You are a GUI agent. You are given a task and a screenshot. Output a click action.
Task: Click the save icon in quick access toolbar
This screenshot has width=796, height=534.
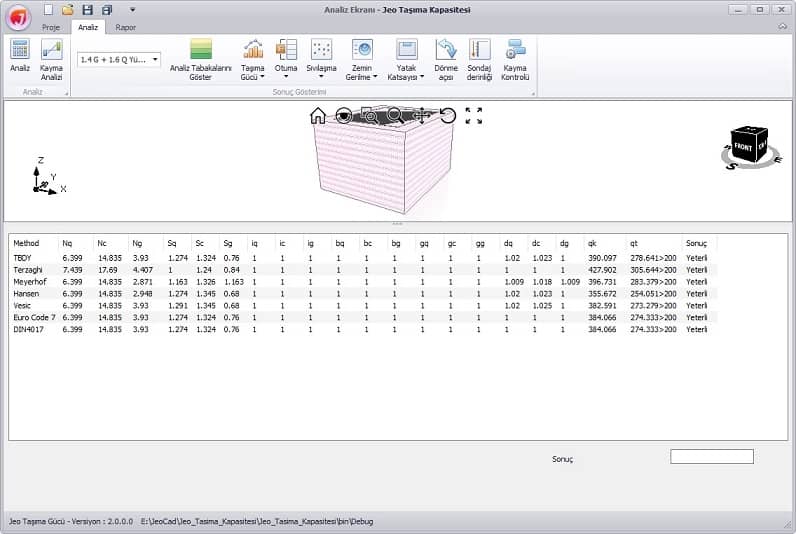(x=87, y=9)
